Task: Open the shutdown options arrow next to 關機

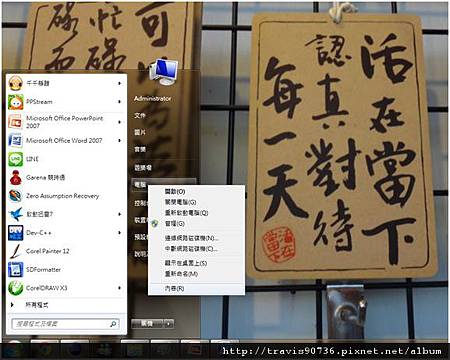Action: click(x=169, y=324)
